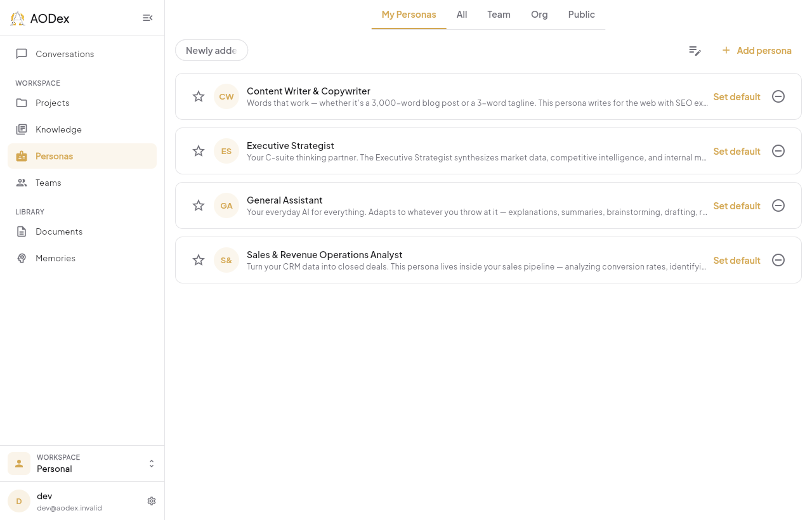Open the Documents file icon

[22, 231]
